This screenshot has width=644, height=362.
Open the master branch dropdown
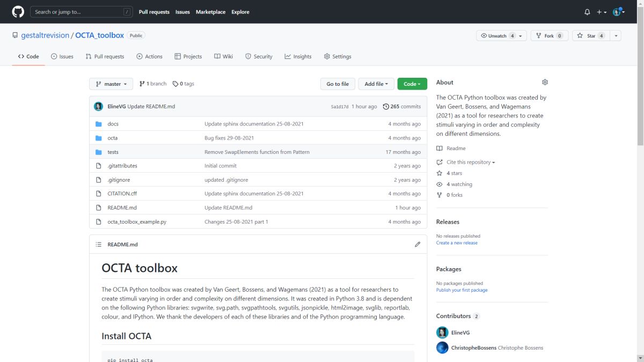pyautogui.click(x=111, y=84)
